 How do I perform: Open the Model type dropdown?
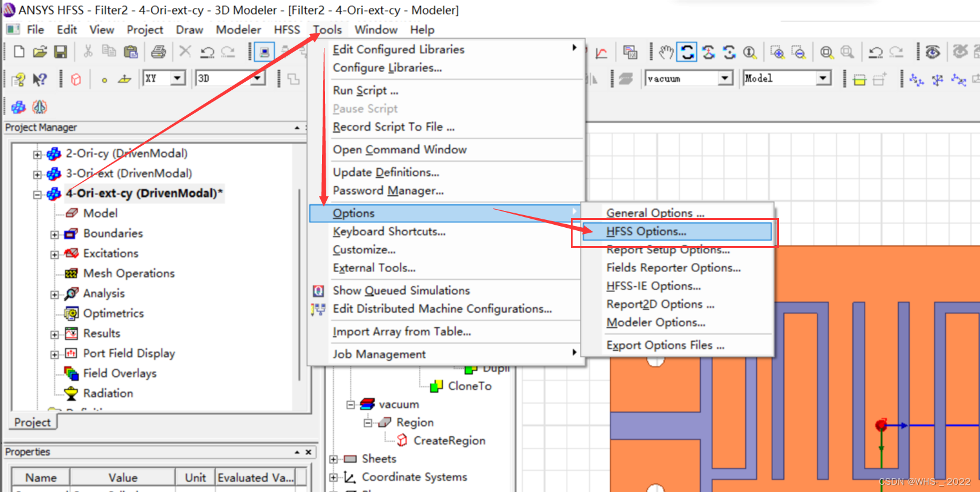tap(822, 78)
